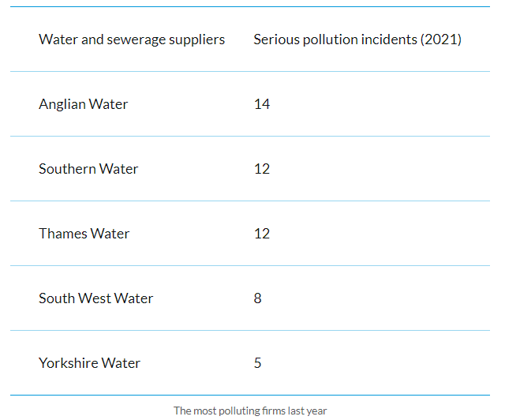Select the Southern Water cell
Viewport: 505px width, 420px height.
(88, 169)
